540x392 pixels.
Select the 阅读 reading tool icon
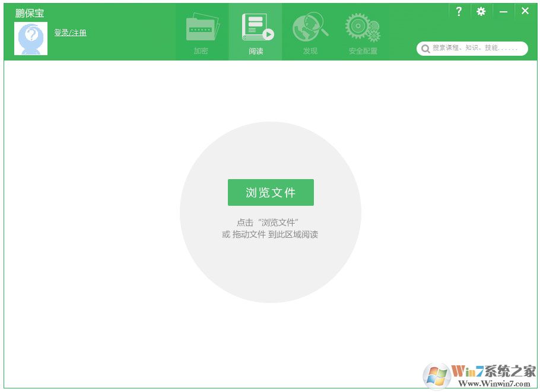(x=255, y=27)
